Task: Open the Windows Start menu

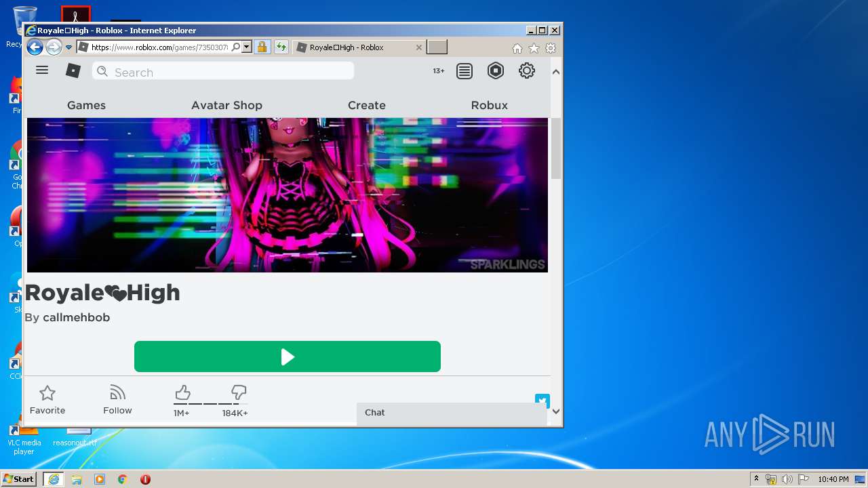Action: coord(18,479)
